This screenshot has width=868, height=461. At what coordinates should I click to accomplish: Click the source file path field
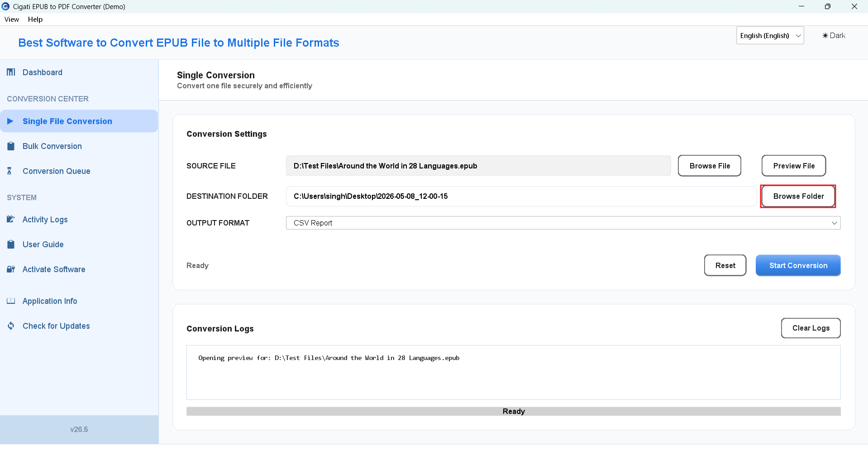[x=478, y=166]
